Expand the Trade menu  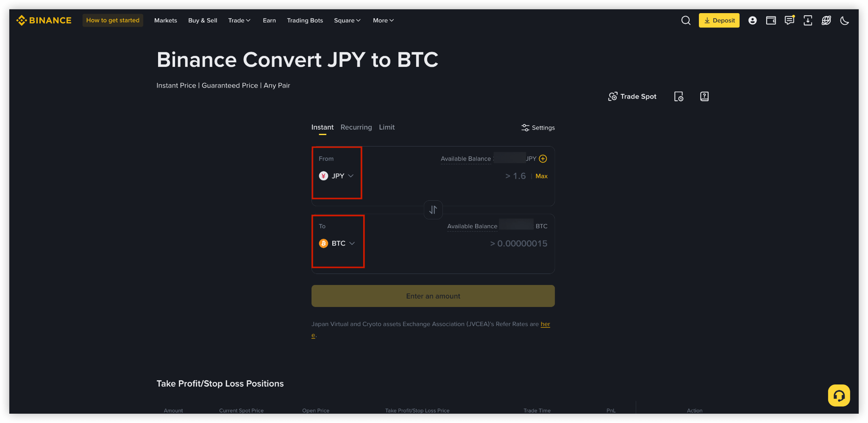click(239, 20)
